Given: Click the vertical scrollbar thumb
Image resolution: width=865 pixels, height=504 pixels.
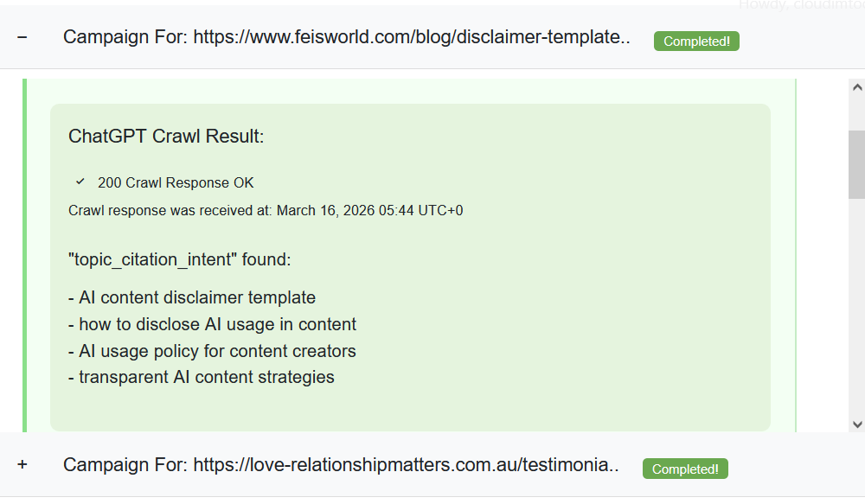Looking at the screenshot, I should (x=856, y=164).
